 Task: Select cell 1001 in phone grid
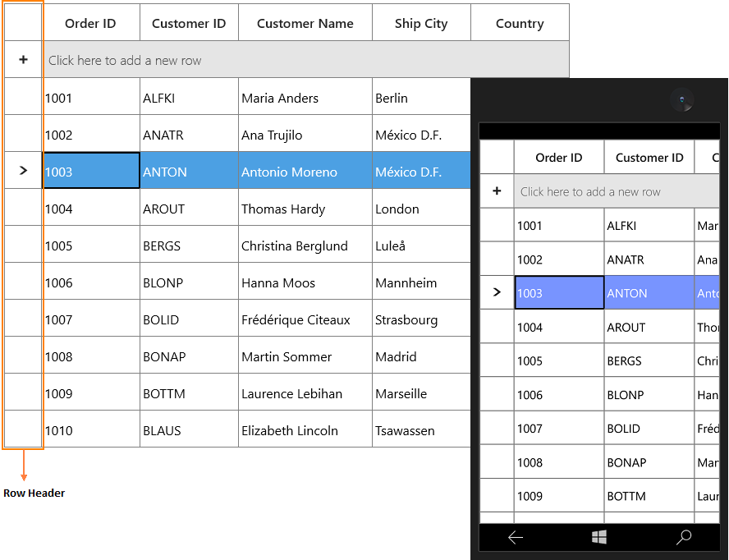(x=559, y=225)
